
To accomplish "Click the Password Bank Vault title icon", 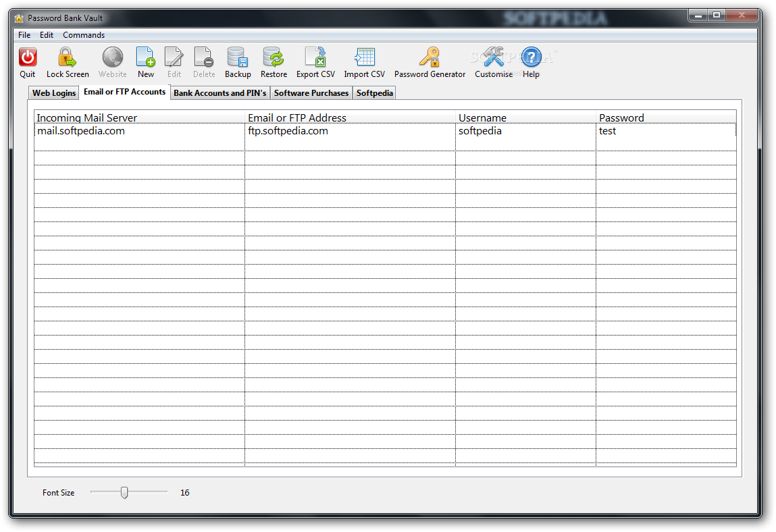I will click(19, 18).
